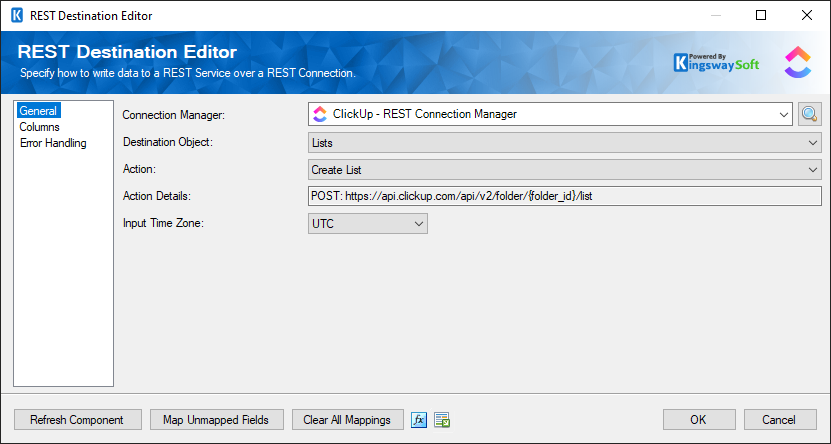
Task: Open the expression fx editor icon
Action: tap(419, 420)
